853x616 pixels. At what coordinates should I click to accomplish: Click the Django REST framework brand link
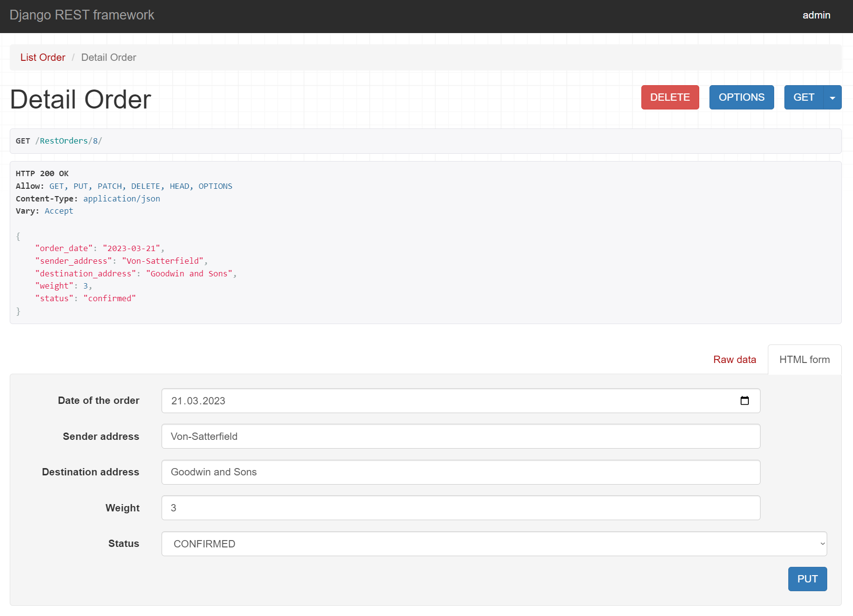coord(82,15)
